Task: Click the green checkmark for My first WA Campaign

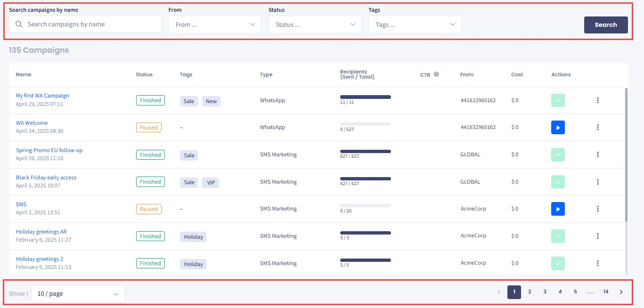Action: click(x=558, y=100)
